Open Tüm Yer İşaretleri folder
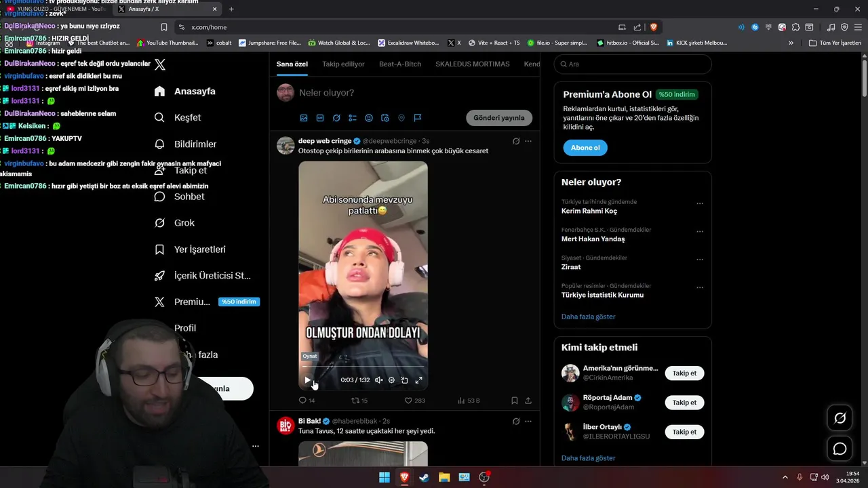868x488 pixels. point(835,43)
